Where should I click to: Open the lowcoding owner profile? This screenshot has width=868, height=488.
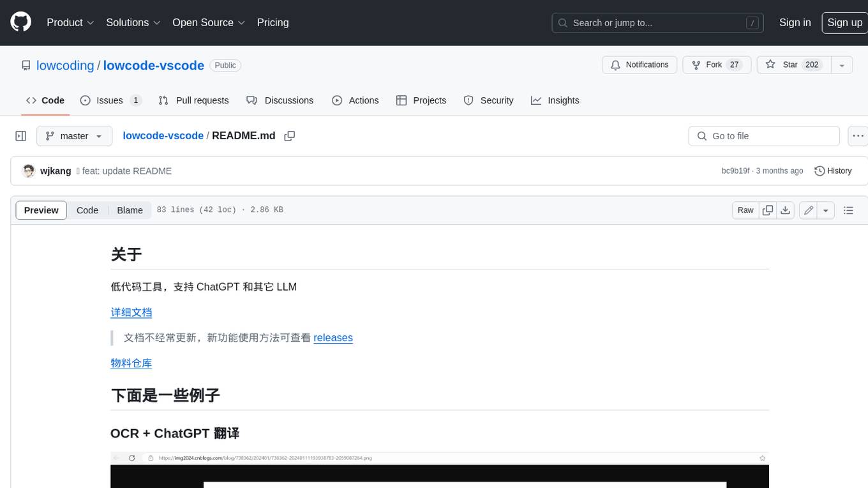65,65
